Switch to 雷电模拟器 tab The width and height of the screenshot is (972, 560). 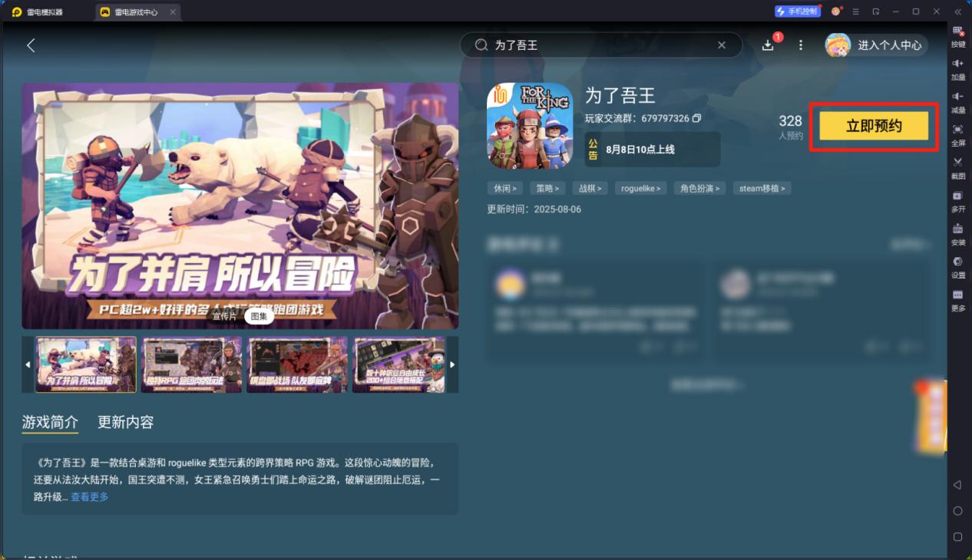click(x=38, y=12)
